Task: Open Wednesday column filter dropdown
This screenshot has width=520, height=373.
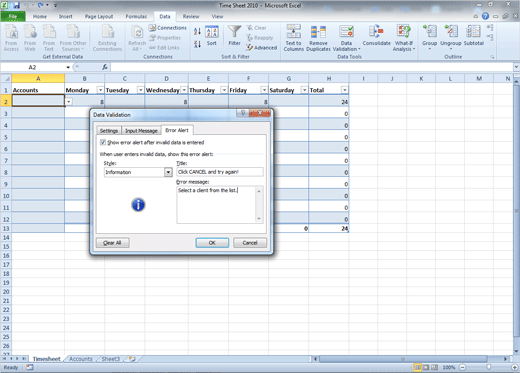Action: point(184,90)
